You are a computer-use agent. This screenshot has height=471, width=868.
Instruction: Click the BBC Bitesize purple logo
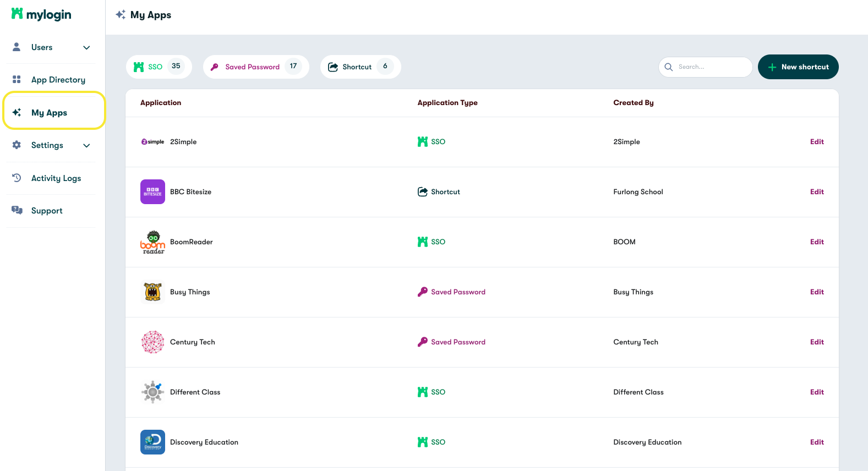coord(152,191)
